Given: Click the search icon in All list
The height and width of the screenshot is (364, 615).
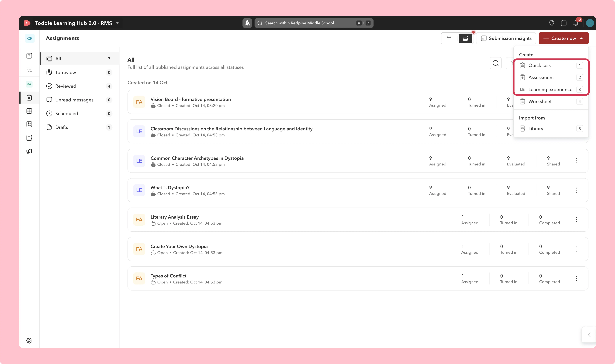Looking at the screenshot, I should pyautogui.click(x=496, y=63).
